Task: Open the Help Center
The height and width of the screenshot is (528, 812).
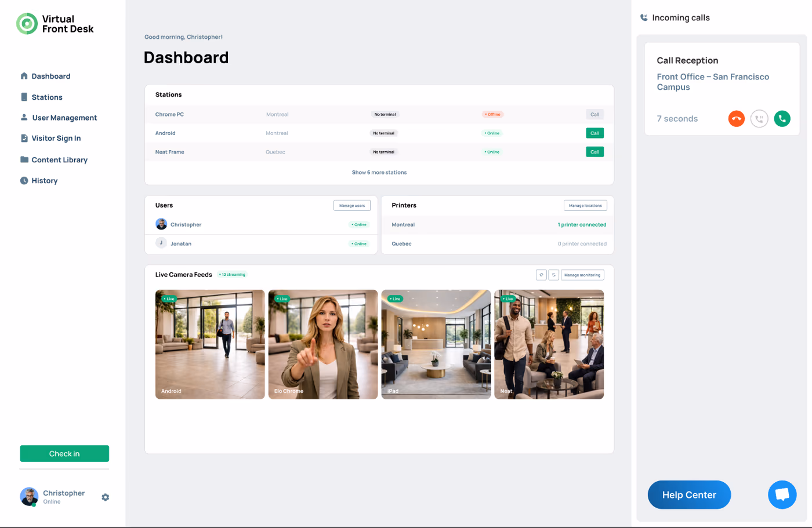Action: point(689,494)
